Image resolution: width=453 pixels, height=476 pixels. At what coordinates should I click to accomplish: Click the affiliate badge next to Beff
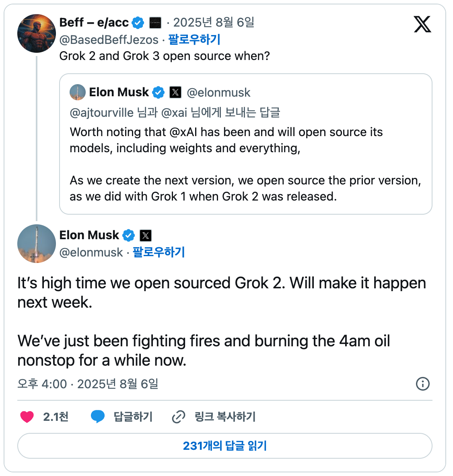tap(155, 23)
